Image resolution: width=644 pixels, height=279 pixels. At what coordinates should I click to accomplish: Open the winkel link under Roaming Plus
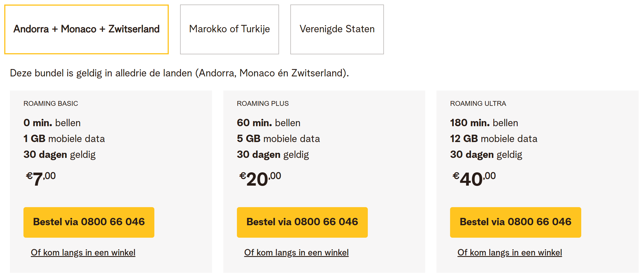pos(296,252)
